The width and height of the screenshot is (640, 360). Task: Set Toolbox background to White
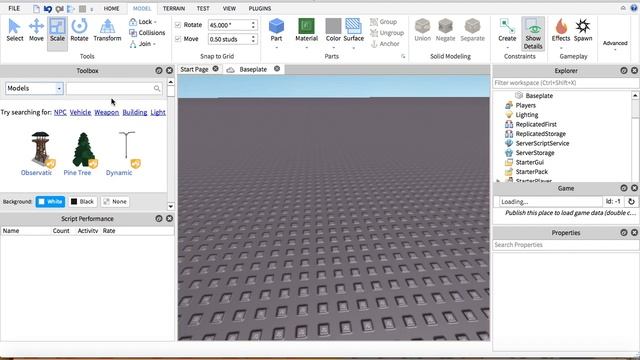coord(50,202)
